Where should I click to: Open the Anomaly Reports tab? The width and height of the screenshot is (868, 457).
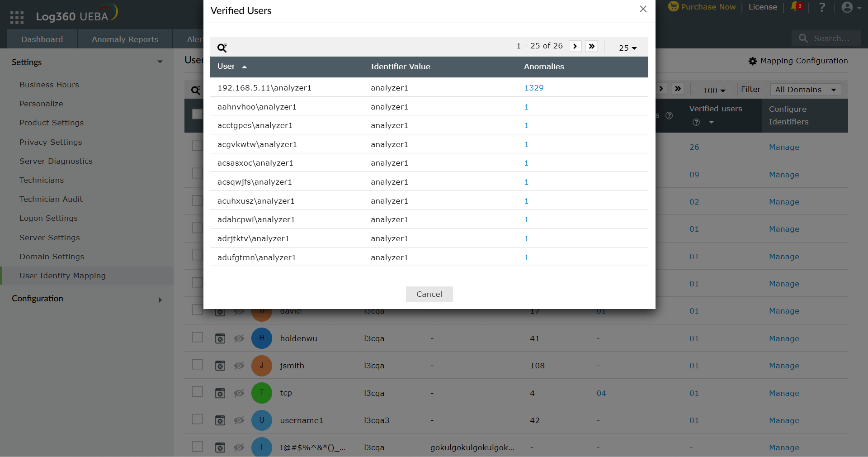tap(125, 39)
